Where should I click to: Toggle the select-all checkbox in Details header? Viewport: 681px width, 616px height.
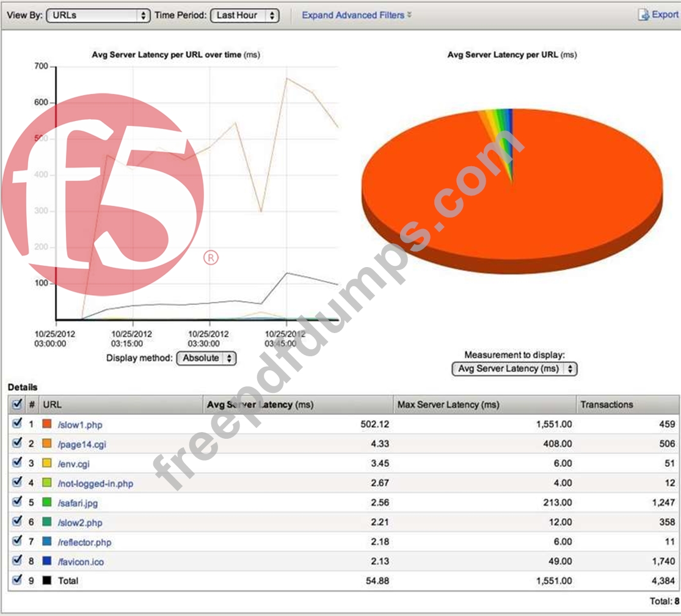(x=17, y=404)
